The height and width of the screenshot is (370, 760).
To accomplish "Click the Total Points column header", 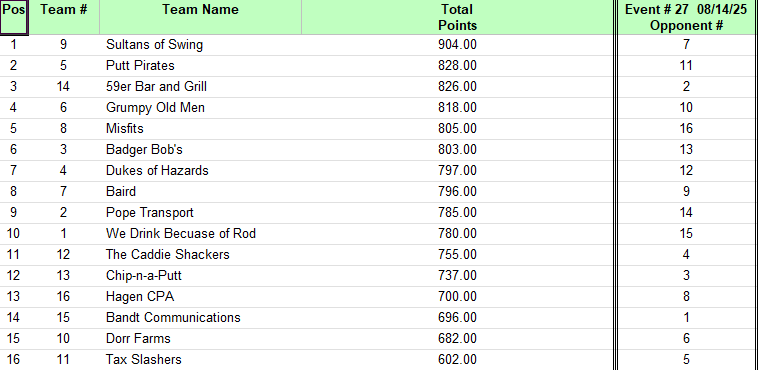I will pos(457,17).
